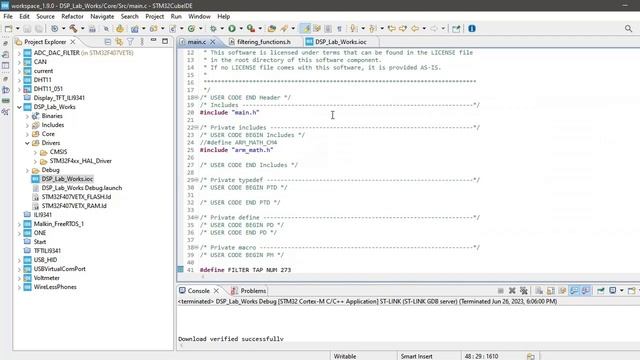Select DSP_Lab_Works Debug.launch file
This screenshot has width=640, height=360.
82,188
